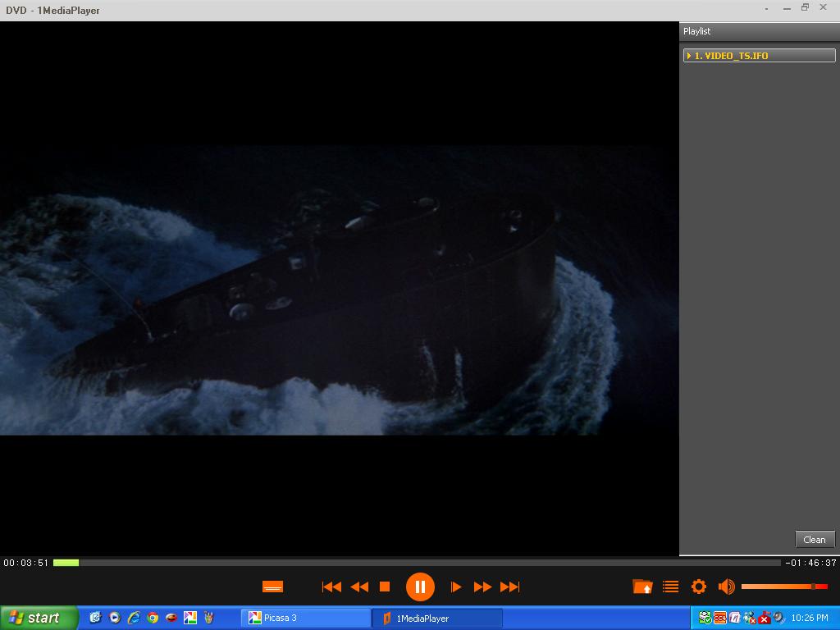The width and height of the screenshot is (840, 630).
Task: Skip to the next chapter
Action: click(510, 587)
